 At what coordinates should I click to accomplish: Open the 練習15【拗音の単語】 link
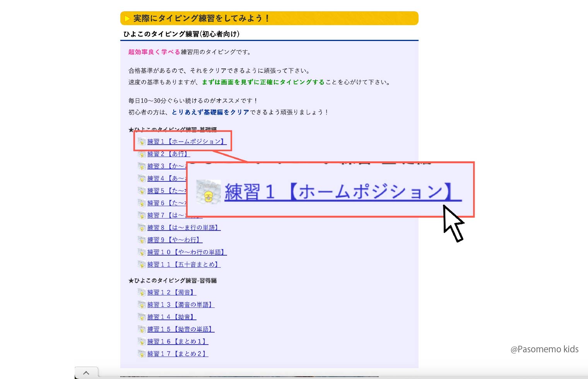tap(181, 329)
